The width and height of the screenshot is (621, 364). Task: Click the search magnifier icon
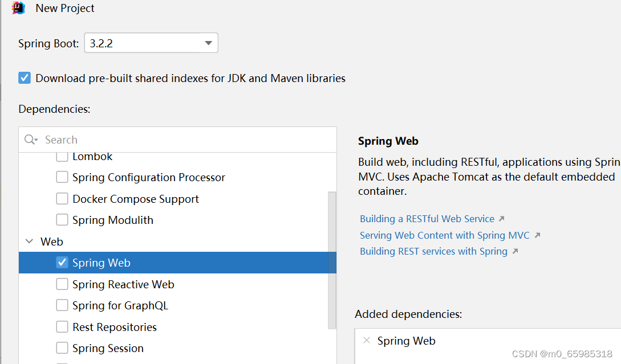(x=30, y=140)
